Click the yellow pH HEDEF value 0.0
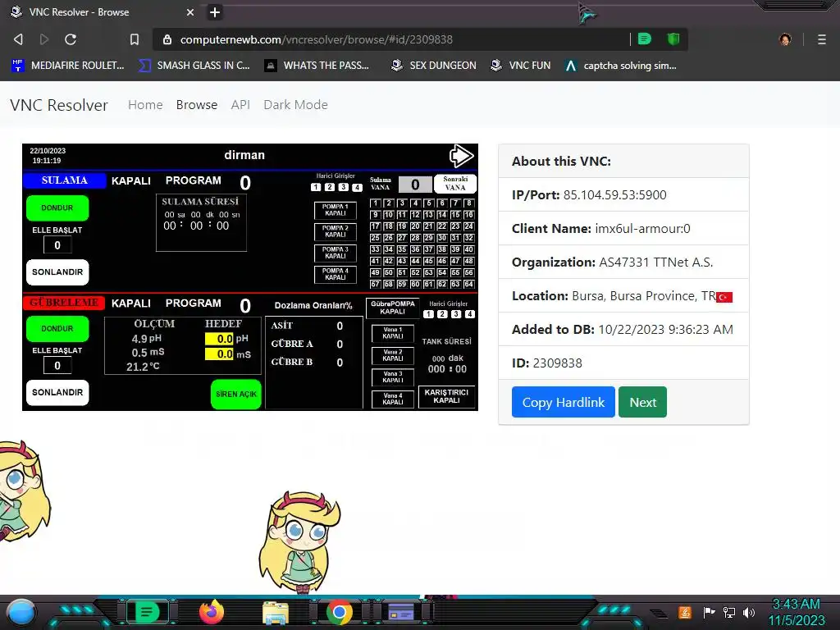Viewport: 840px width, 630px height. tap(219, 339)
